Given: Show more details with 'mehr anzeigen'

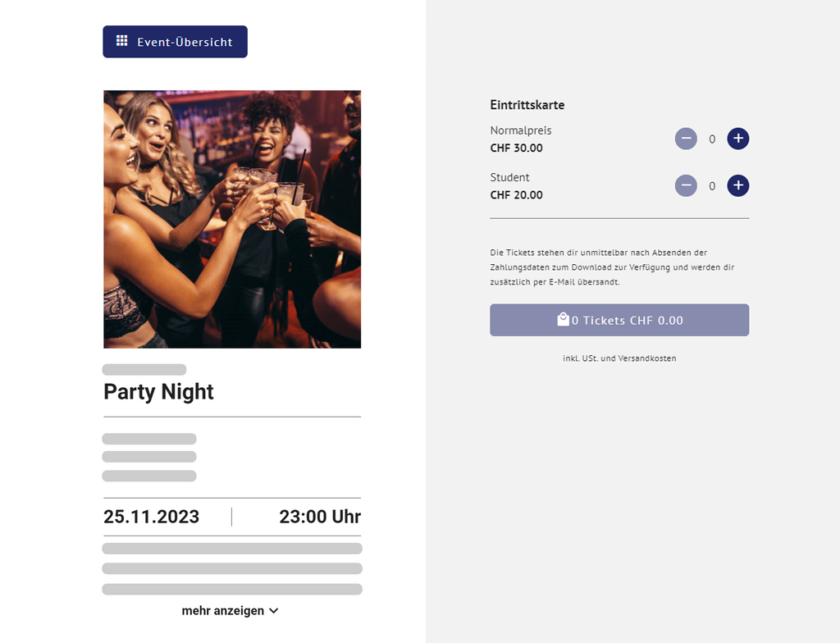Looking at the screenshot, I should pos(223,611).
